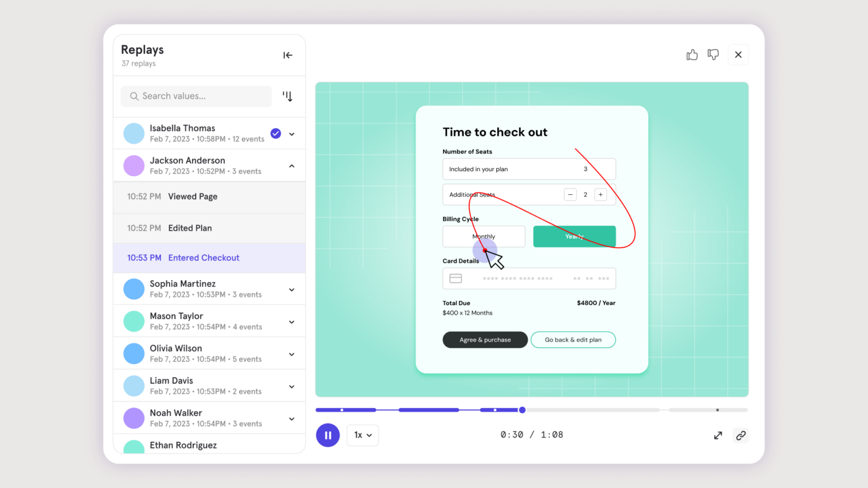
Task: Click the credit card icon in Card Details
Action: [x=455, y=278]
